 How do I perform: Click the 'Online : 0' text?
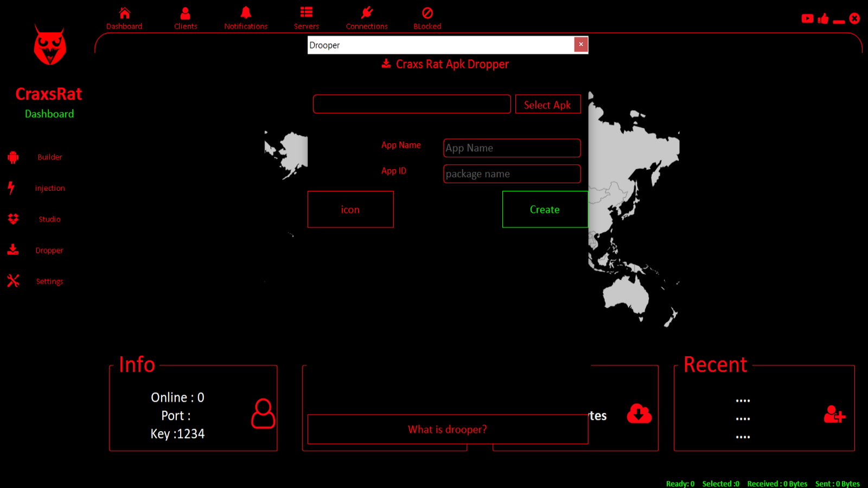[x=177, y=397]
